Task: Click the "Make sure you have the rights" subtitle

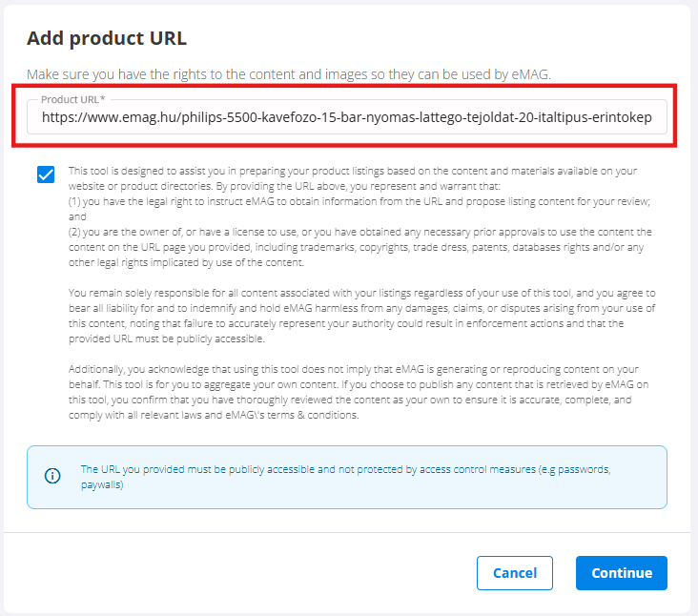Action: click(289, 73)
